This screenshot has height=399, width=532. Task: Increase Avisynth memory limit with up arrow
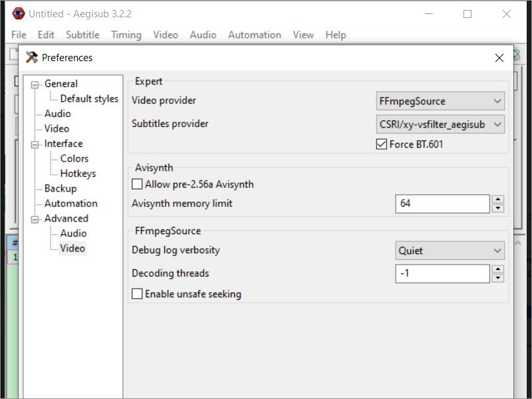point(498,199)
